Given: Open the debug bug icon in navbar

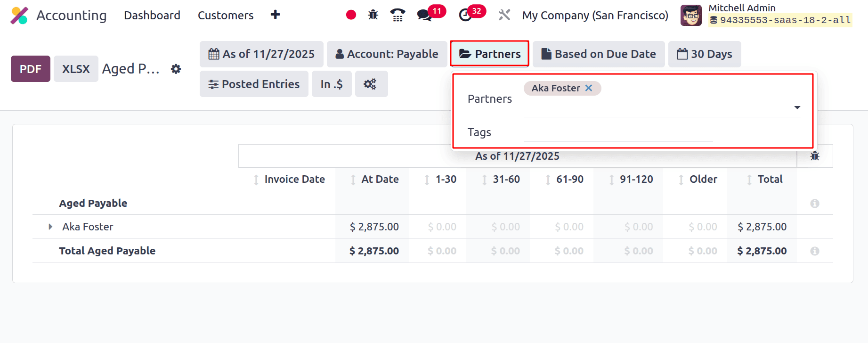Looking at the screenshot, I should pyautogui.click(x=373, y=15).
